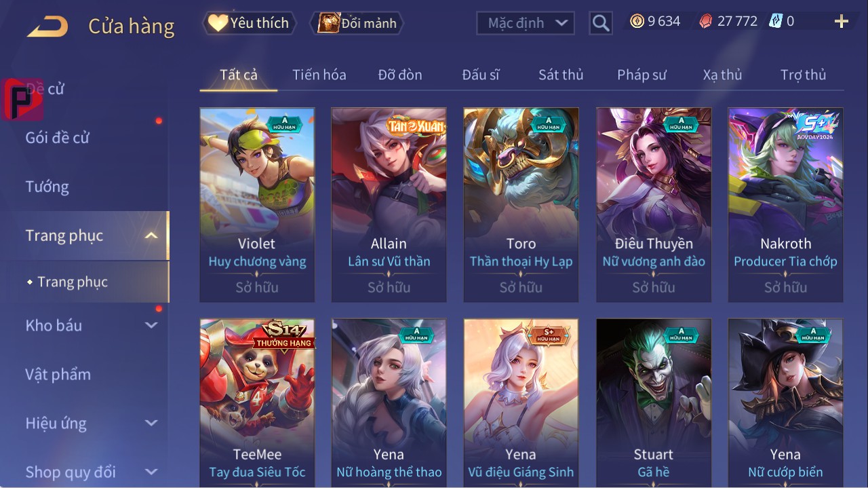Tap the red ruby currency icon
This screenshot has width=868, height=488.
point(707,22)
